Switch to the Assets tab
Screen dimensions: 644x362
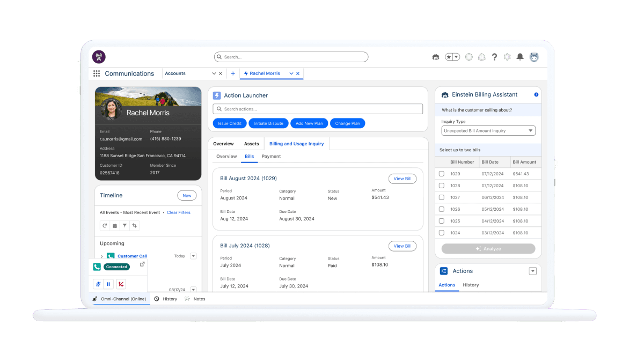click(252, 144)
